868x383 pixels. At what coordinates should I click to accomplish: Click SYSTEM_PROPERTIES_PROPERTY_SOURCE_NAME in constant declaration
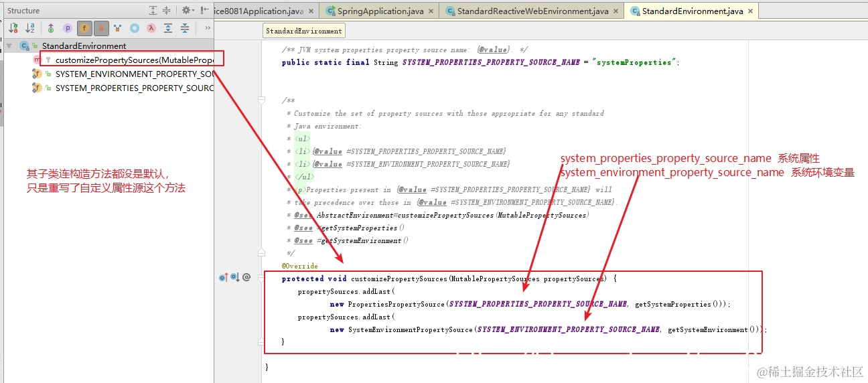pos(491,62)
